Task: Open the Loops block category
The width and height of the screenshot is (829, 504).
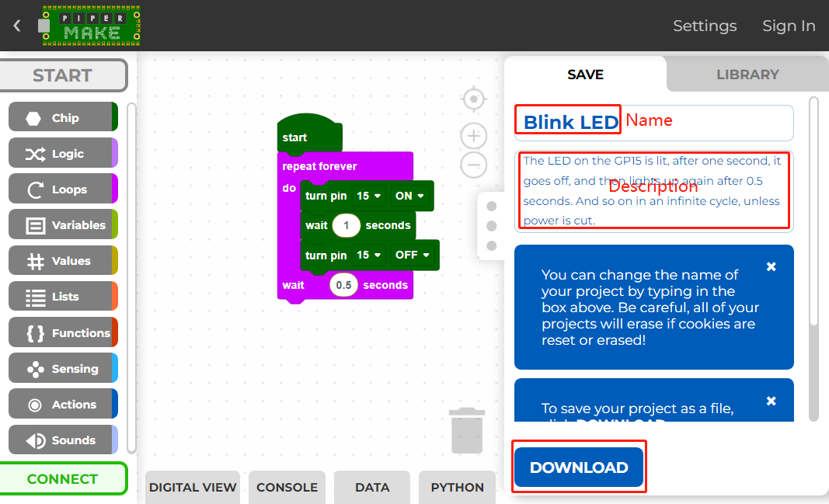Action: pyautogui.click(x=63, y=189)
